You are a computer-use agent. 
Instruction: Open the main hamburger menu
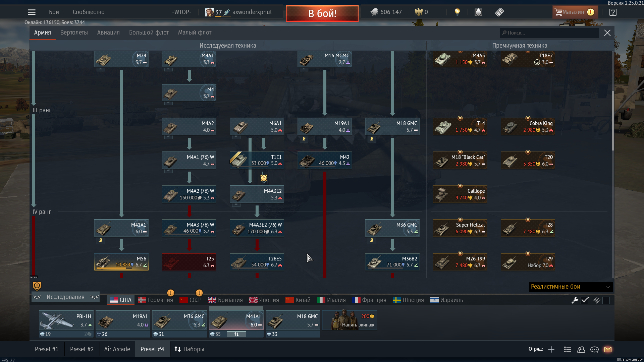click(x=32, y=12)
